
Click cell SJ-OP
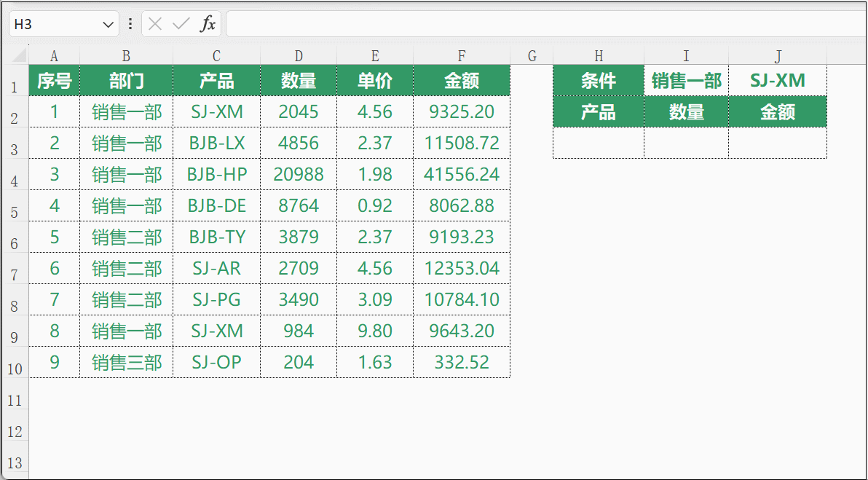point(216,362)
